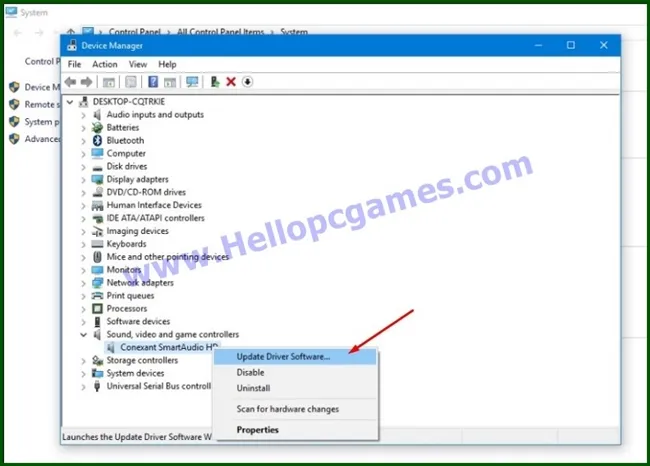The width and height of the screenshot is (650, 466).
Task: Select Disable in the context menu
Action: point(251,373)
